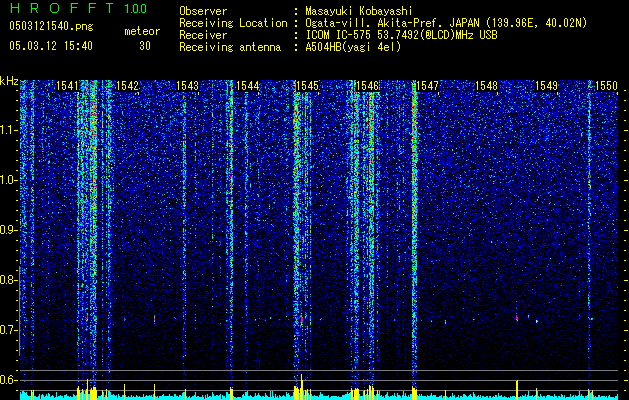
Task: Click the date stamp 05.03.12 15:40
Action: tap(51, 46)
